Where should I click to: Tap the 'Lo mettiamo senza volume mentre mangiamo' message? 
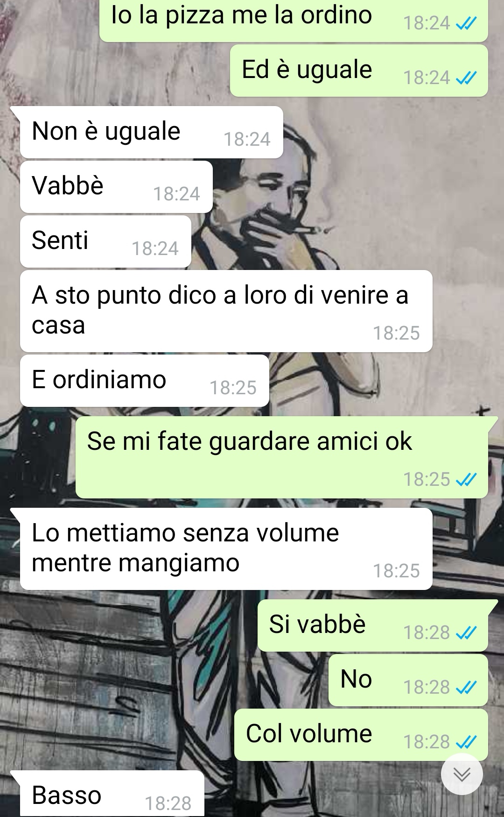click(226, 549)
